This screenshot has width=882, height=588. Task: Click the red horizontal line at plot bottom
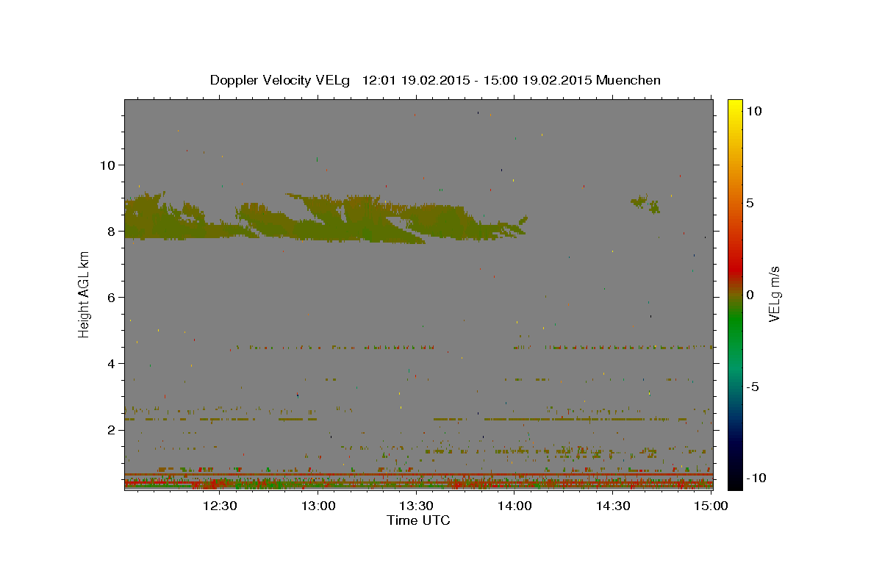pyautogui.click(x=418, y=474)
